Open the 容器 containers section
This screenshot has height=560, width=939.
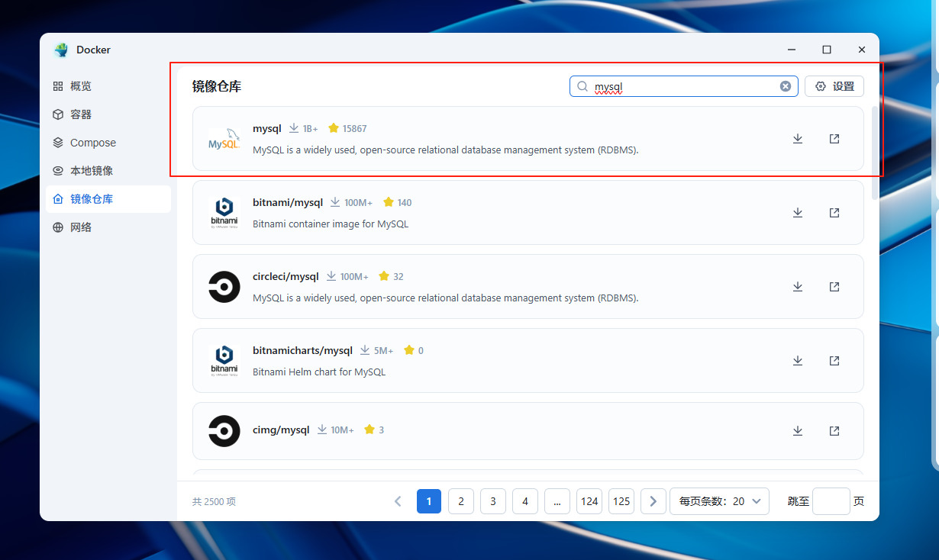pyautogui.click(x=108, y=114)
